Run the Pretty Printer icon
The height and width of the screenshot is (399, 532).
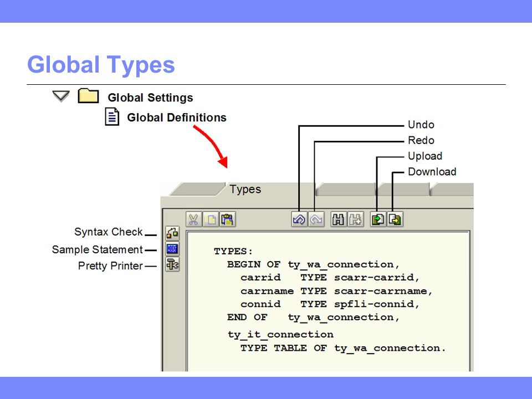coord(172,264)
